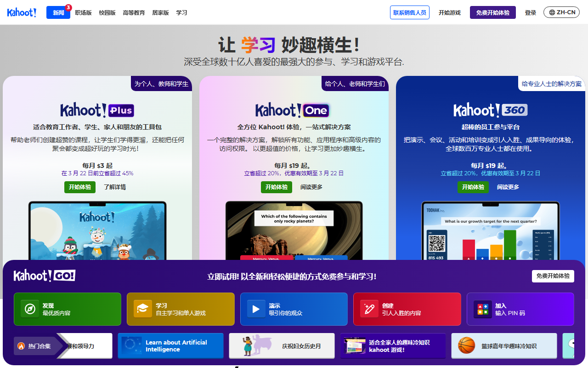This screenshot has height=368, width=588.
Task: Click 阅读更多 under Kahoot! 360
Action: tap(508, 187)
